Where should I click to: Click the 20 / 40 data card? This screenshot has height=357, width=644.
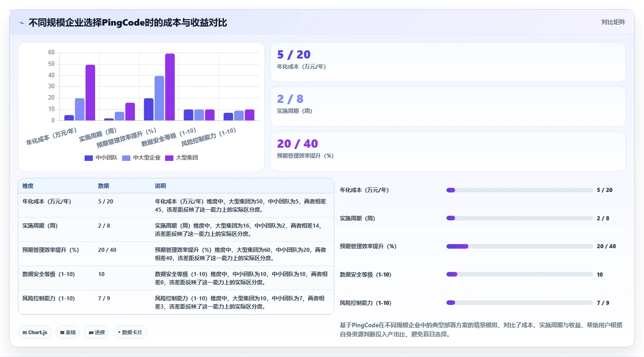pos(448,151)
